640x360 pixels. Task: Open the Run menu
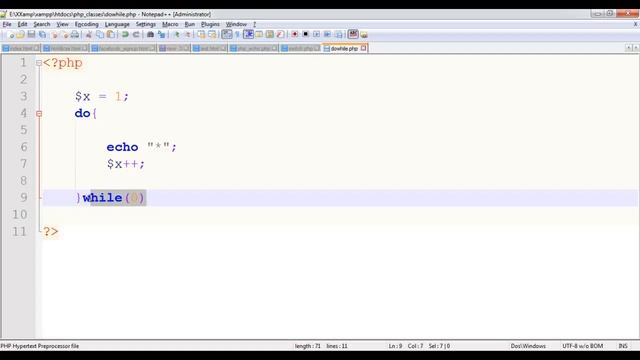pyautogui.click(x=189, y=24)
